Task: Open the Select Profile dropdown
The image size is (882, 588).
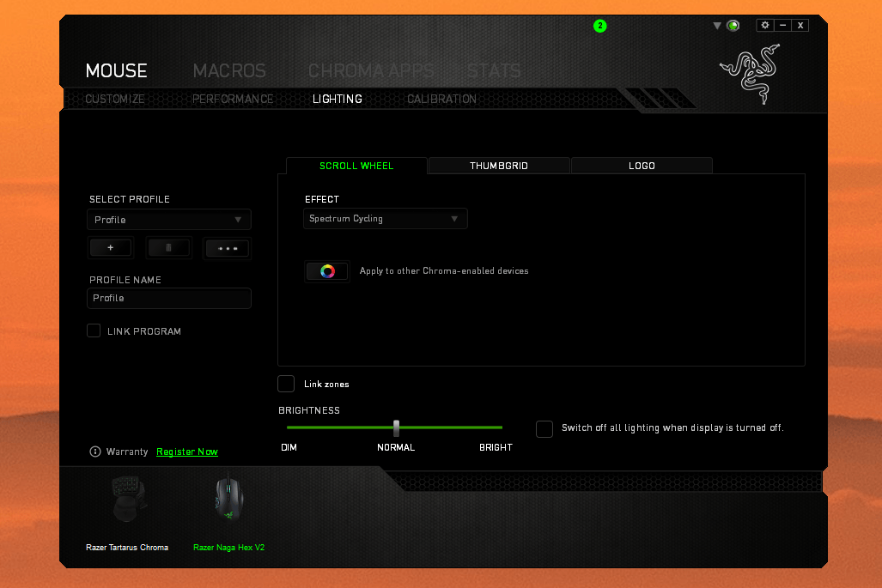Action: [168, 220]
